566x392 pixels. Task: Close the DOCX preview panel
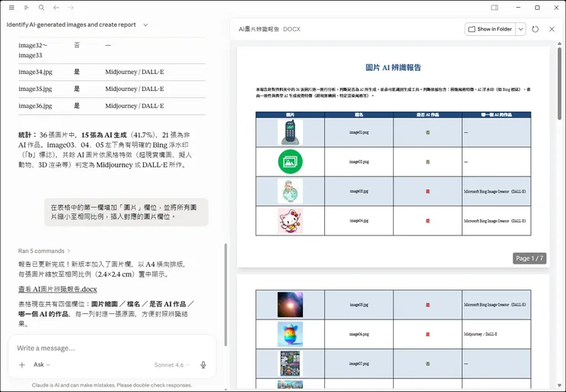pyautogui.click(x=551, y=29)
